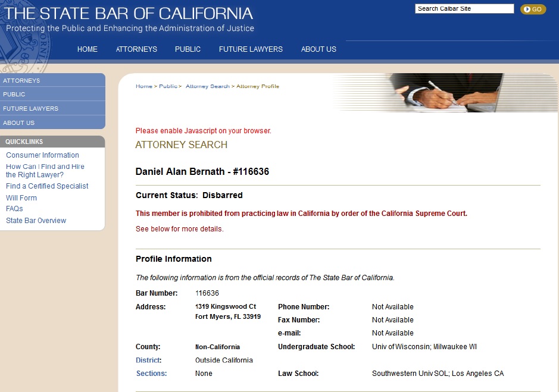Open the Consumer Information quicklink
Image resolution: width=559 pixels, height=392 pixels.
tap(42, 155)
